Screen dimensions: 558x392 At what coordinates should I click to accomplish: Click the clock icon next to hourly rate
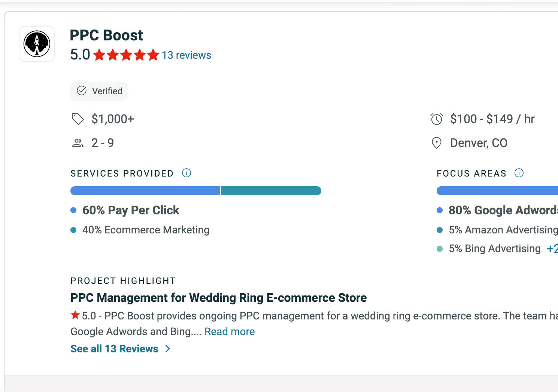click(x=436, y=119)
